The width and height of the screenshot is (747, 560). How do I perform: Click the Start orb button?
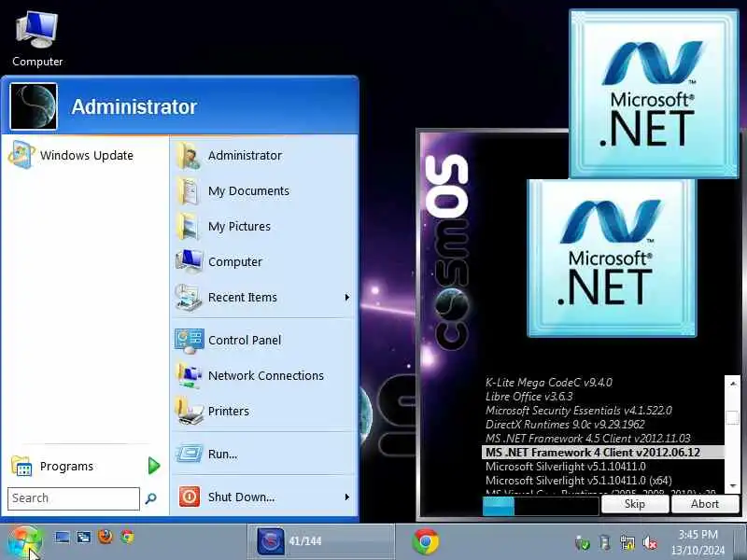25,542
